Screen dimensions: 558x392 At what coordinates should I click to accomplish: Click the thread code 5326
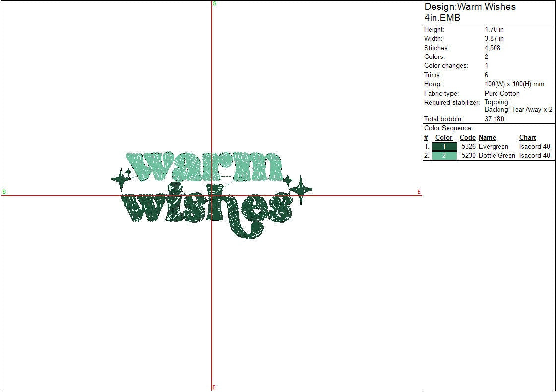468,147
